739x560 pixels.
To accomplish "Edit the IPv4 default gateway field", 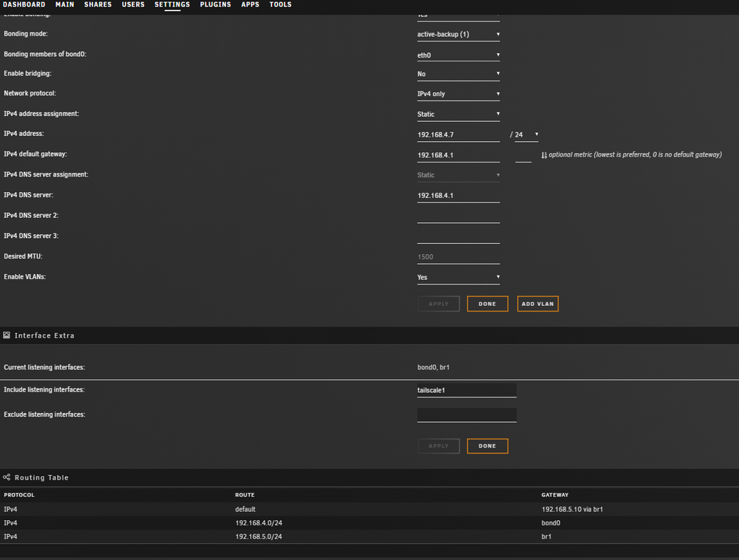I will [x=458, y=155].
